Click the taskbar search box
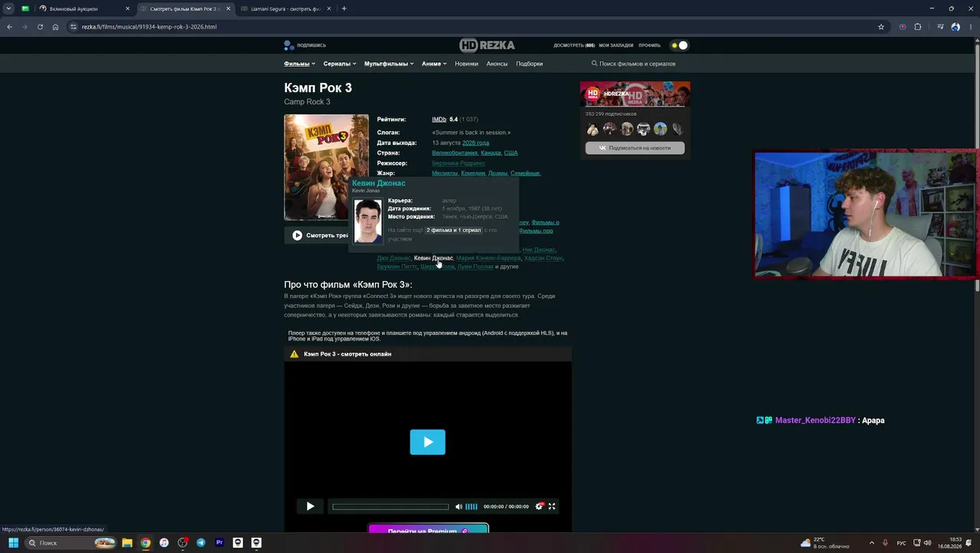 (70, 543)
